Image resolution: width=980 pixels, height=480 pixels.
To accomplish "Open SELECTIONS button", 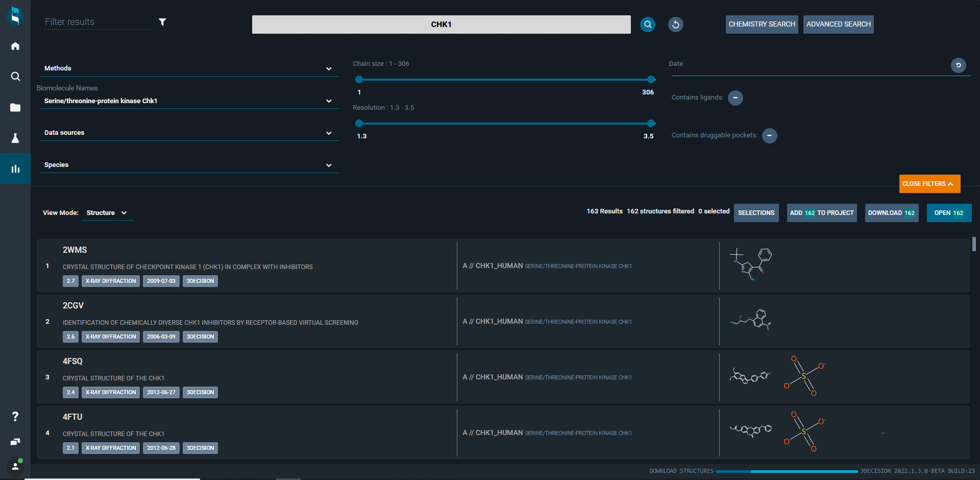I will coord(756,213).
